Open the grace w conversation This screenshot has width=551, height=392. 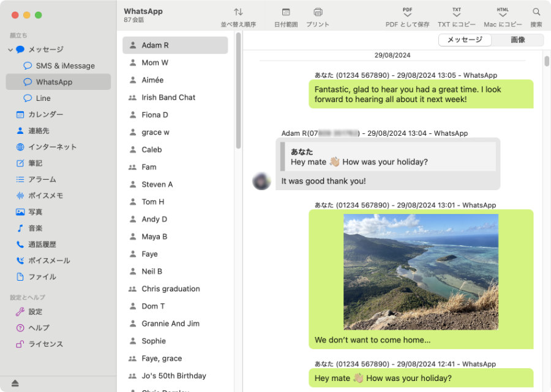[x=175, y=132]
